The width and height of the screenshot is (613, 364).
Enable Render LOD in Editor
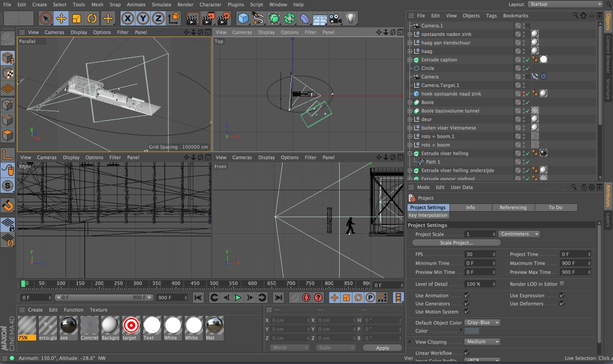562,284
